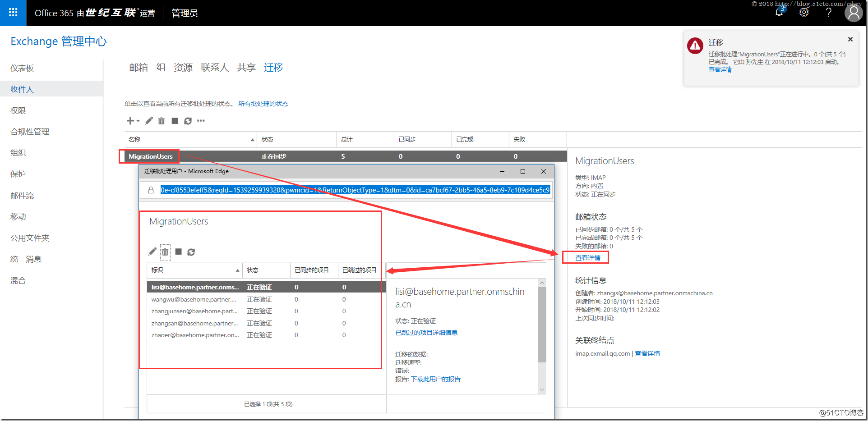Maximize the Edge popup window

tap(523, 171)
